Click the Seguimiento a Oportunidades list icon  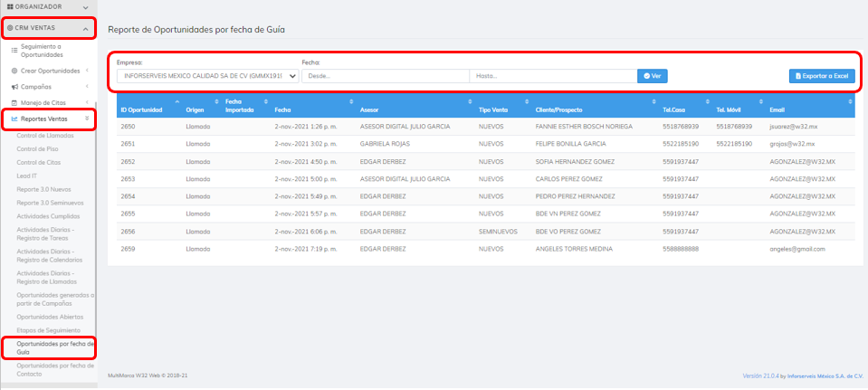pos(14,51)
